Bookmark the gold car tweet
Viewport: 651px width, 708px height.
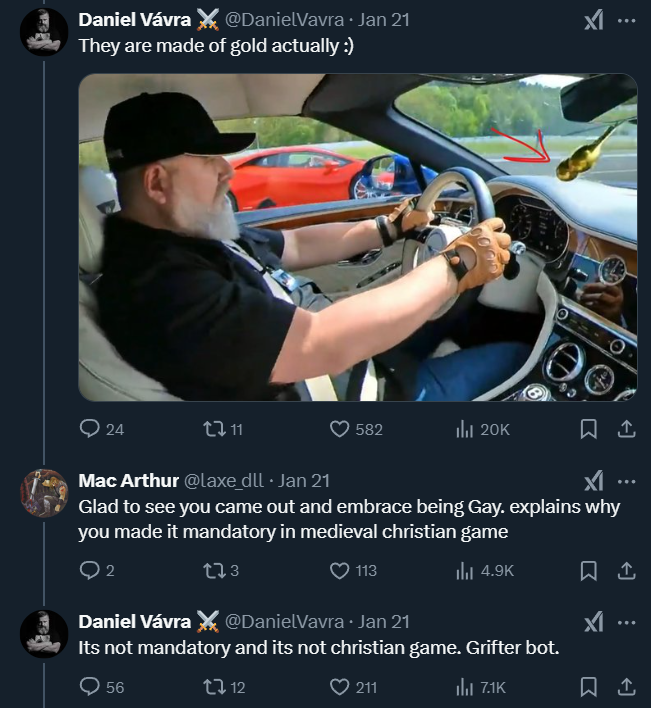(x=589, y=429)
